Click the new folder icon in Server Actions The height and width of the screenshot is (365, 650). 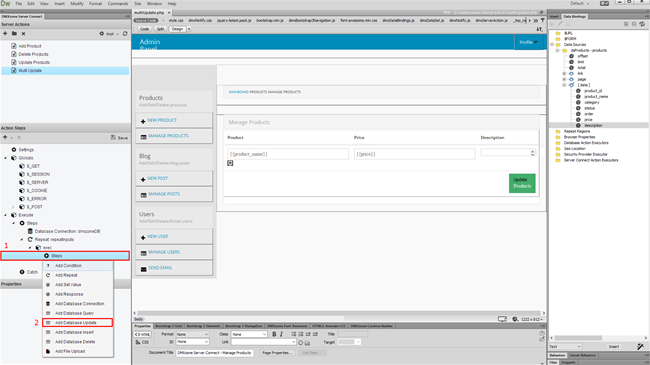(14, 34)
